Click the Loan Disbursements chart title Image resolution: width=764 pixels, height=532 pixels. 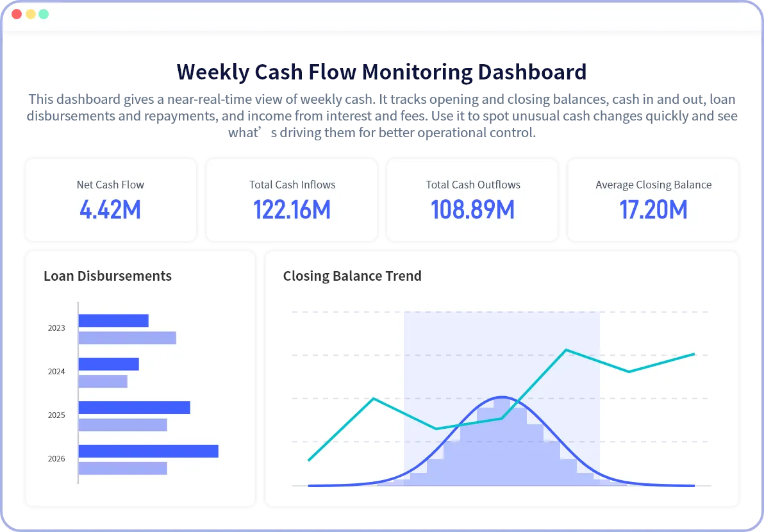(108, 276)
